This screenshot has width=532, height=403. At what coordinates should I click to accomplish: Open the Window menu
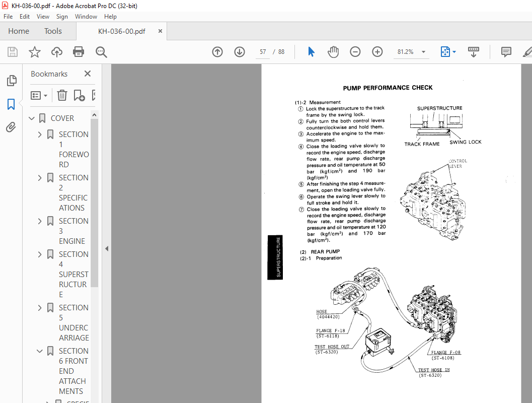tap(86, 16)
